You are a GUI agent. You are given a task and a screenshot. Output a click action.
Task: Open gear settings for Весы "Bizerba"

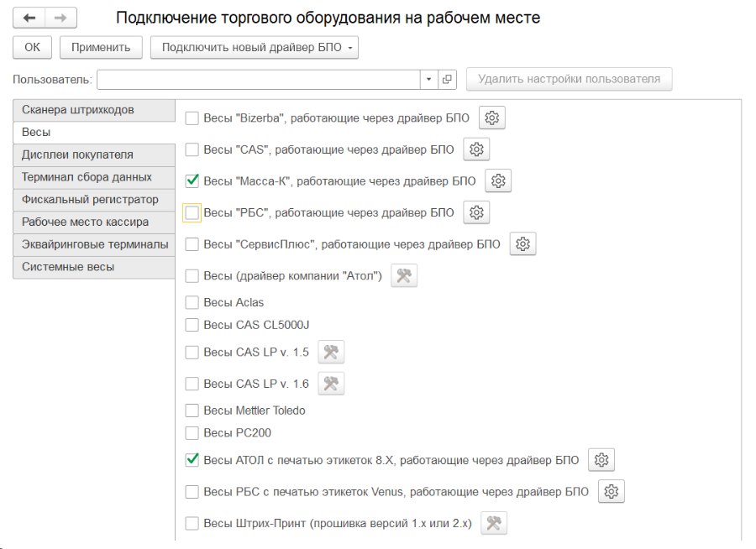tap(491, 118)
